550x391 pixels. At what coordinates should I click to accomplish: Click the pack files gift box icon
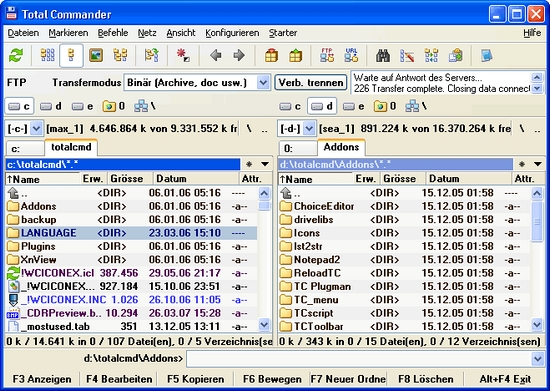pyautogui.click(x=271, y=55)
